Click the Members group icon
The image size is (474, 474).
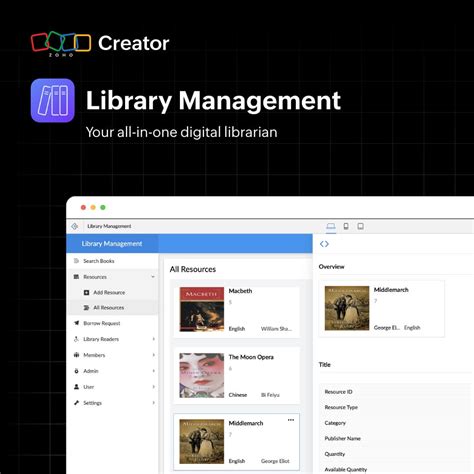[x=76, y=355]
